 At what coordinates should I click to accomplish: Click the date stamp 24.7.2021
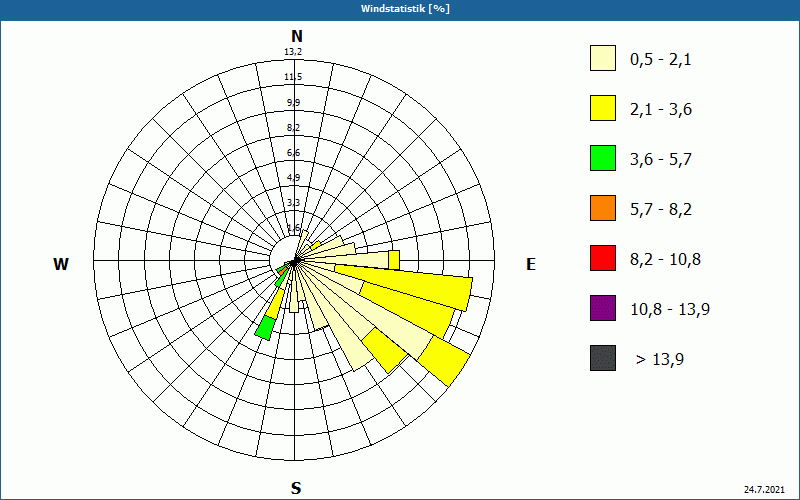click(x=764, y=490)
